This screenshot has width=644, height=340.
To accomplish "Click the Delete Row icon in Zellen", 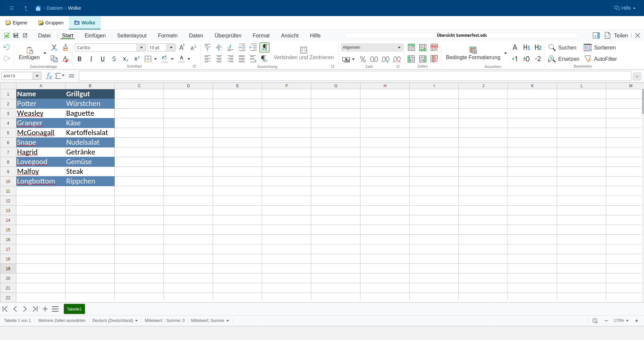I will [434, 47].
